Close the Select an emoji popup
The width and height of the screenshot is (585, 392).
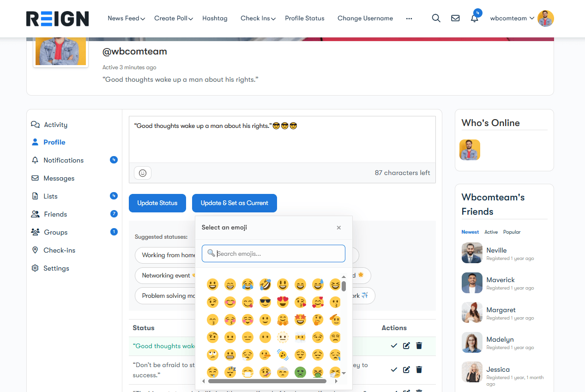coord(338,228)
